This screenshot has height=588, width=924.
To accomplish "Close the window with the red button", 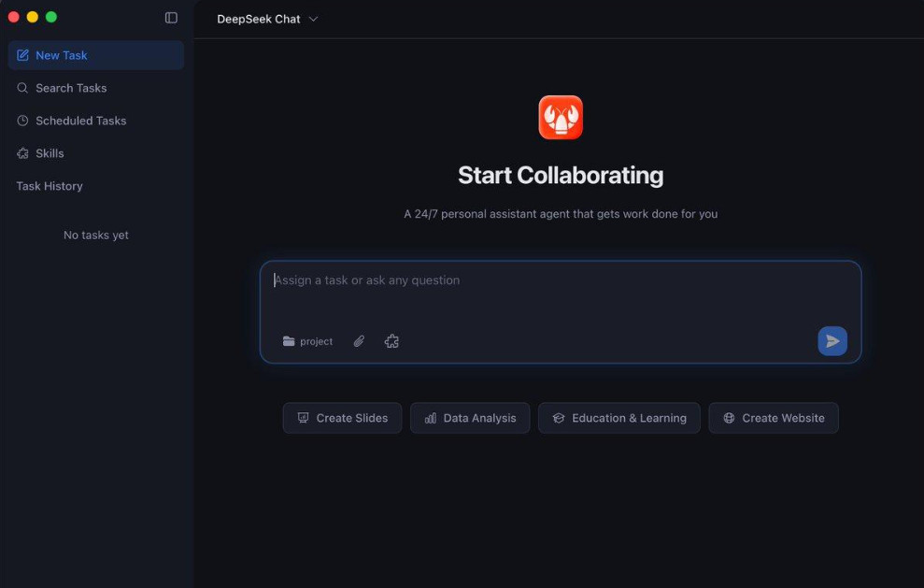I will (x=14, y=17).
